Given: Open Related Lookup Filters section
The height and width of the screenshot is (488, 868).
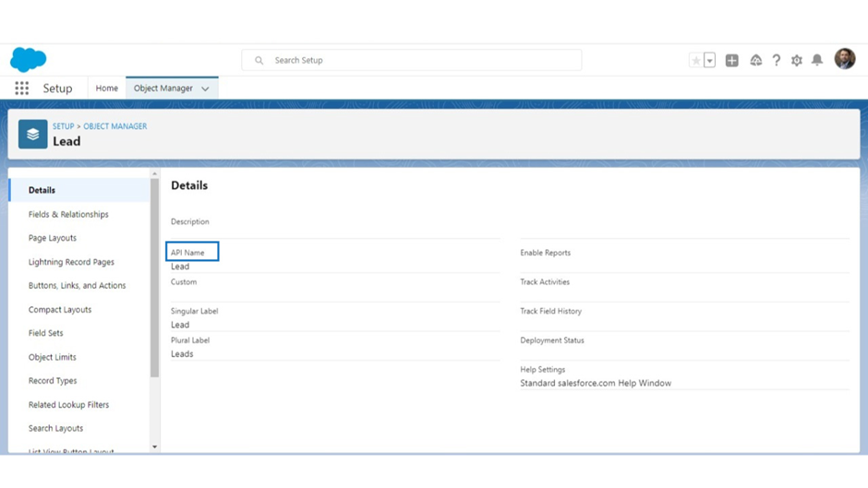Looking at the screenshot, I should 68,404.
